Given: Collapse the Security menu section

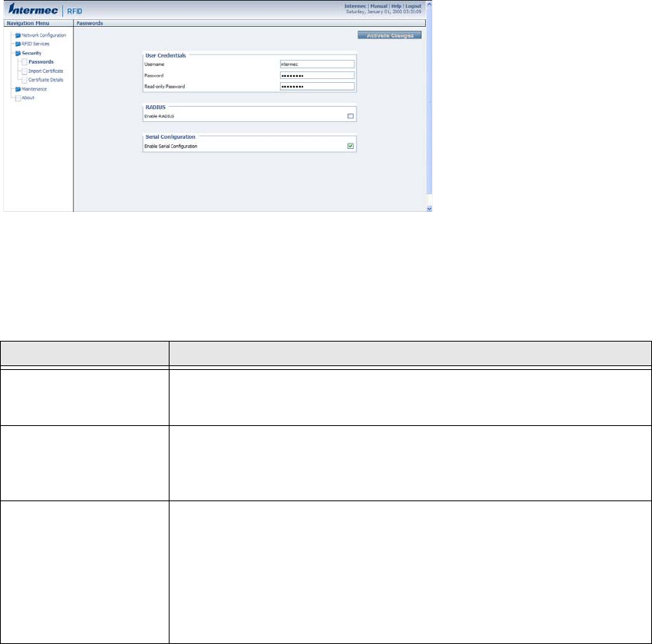Looking at the screenshot, I should click(x=31, y=53).
